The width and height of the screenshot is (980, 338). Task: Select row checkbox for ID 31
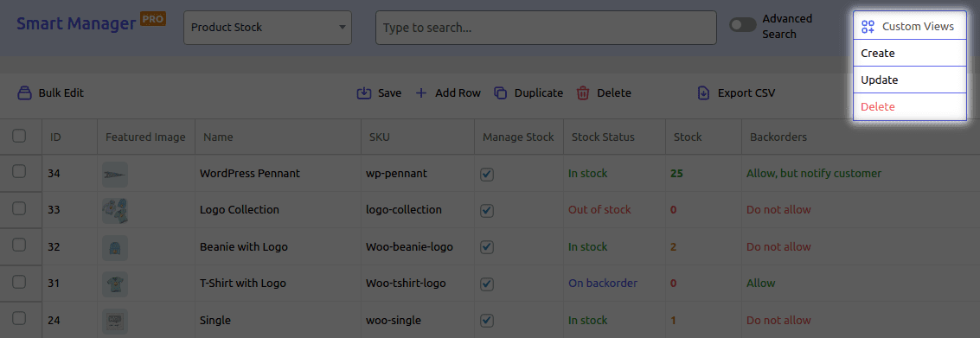tap(19, 282)
